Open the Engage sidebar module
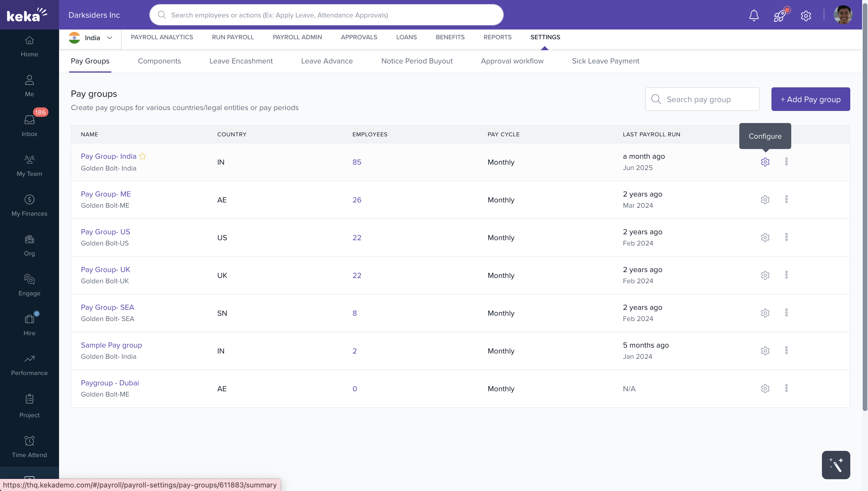The image size is (868, 491). coord(29,285)
